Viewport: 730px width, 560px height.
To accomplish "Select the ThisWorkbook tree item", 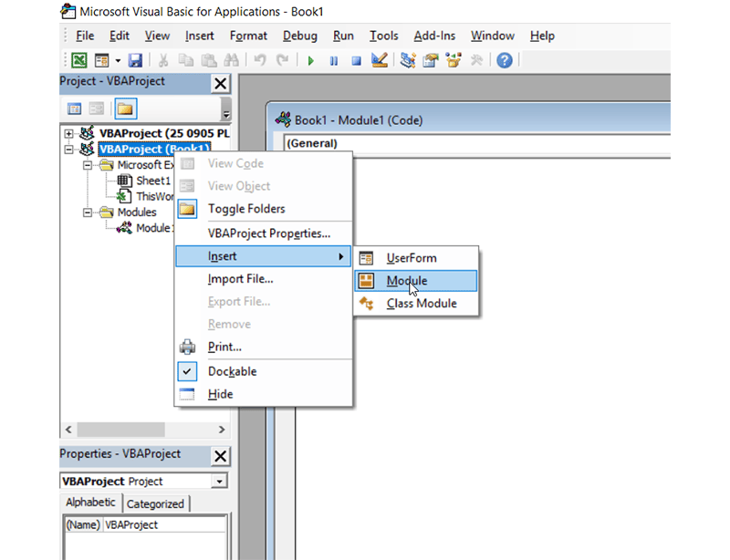I will click(154, 196).
